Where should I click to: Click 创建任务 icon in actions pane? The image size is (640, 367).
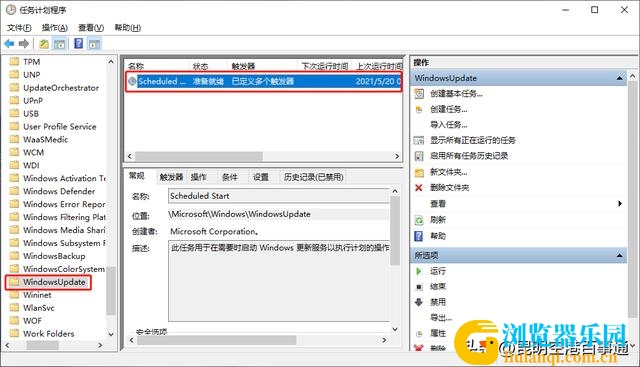pyautogui.click(x=419, y=109)
